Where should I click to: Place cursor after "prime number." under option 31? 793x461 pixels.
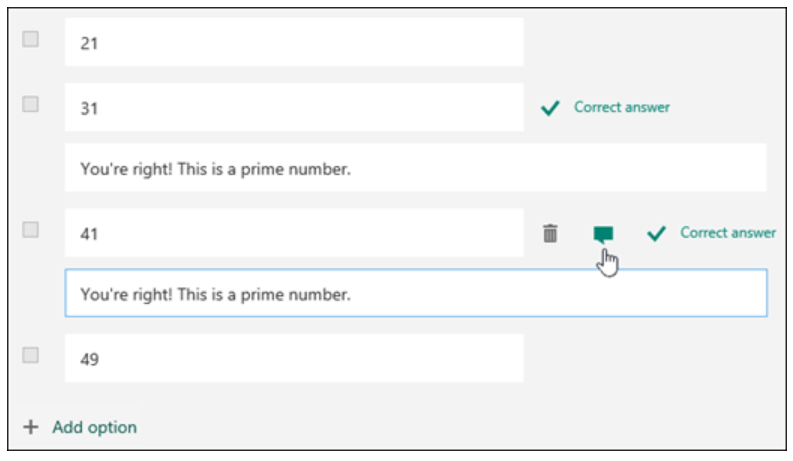[x=352, y=169]
